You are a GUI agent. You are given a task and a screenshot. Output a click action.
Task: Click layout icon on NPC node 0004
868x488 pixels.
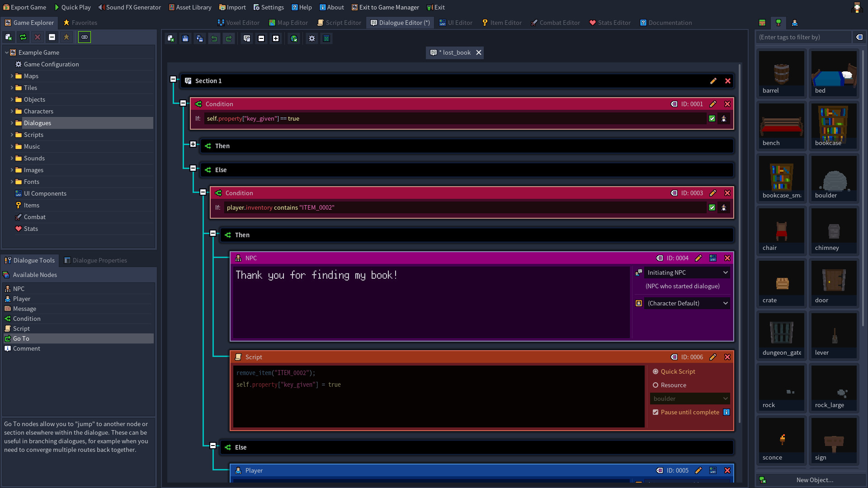click(713, 258)
